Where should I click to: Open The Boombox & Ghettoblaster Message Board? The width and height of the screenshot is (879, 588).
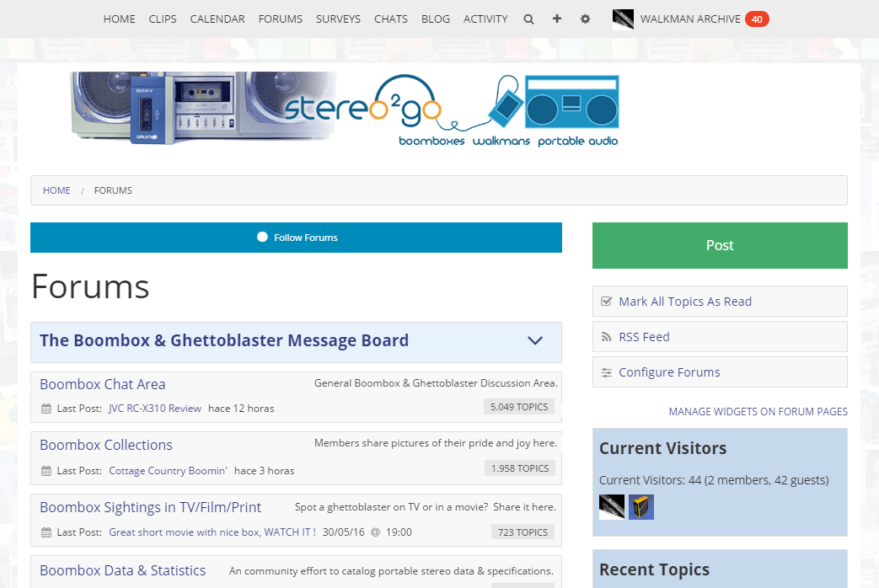[224, 340]
